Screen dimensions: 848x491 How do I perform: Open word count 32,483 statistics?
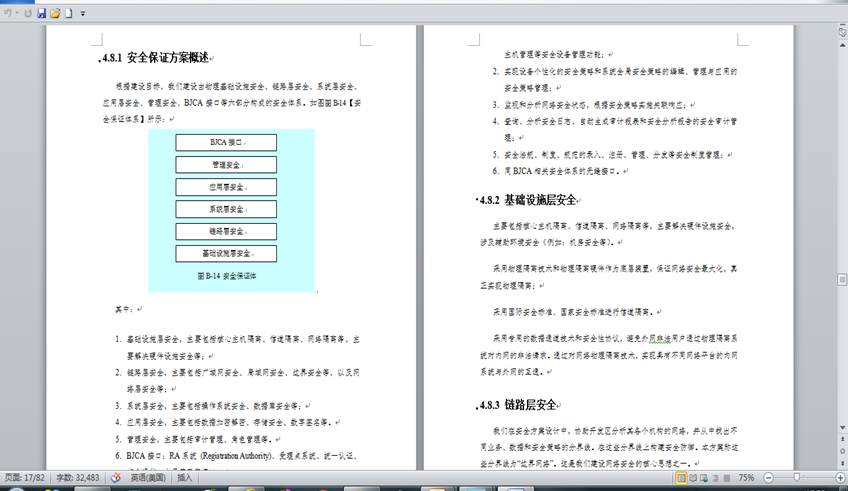tap(78, 478)
